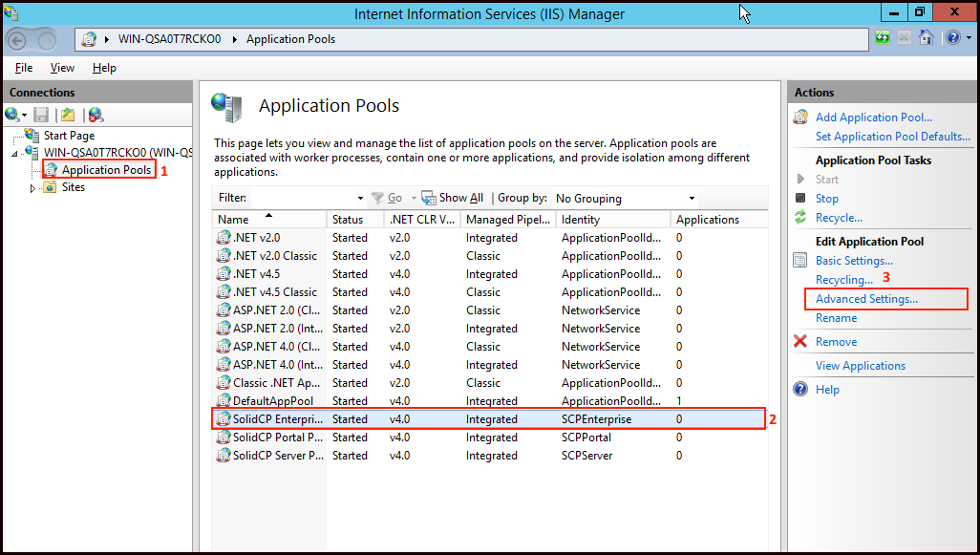
Task: Click the delete connection icon in Connections toolbar
Action: pos(95,115)
